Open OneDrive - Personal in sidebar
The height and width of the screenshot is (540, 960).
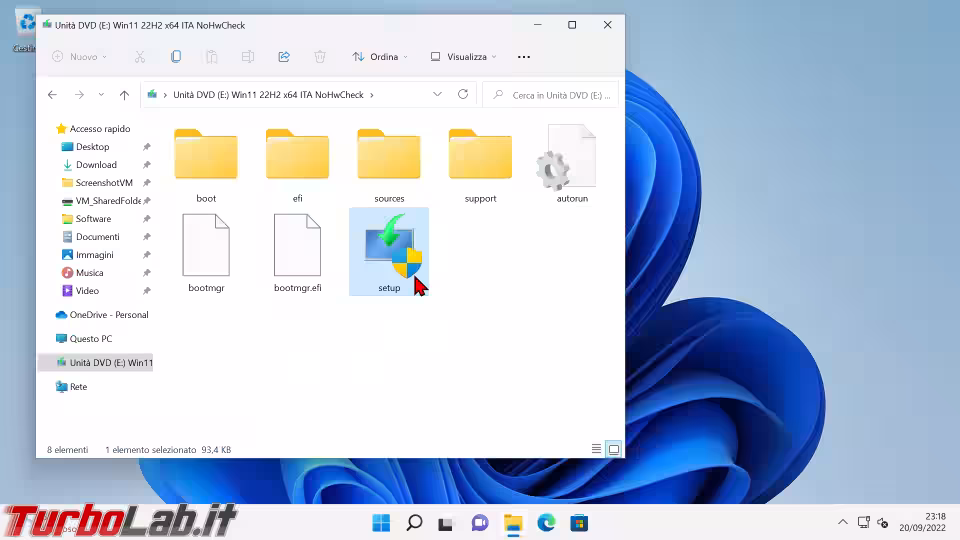(x=102, y=315)
